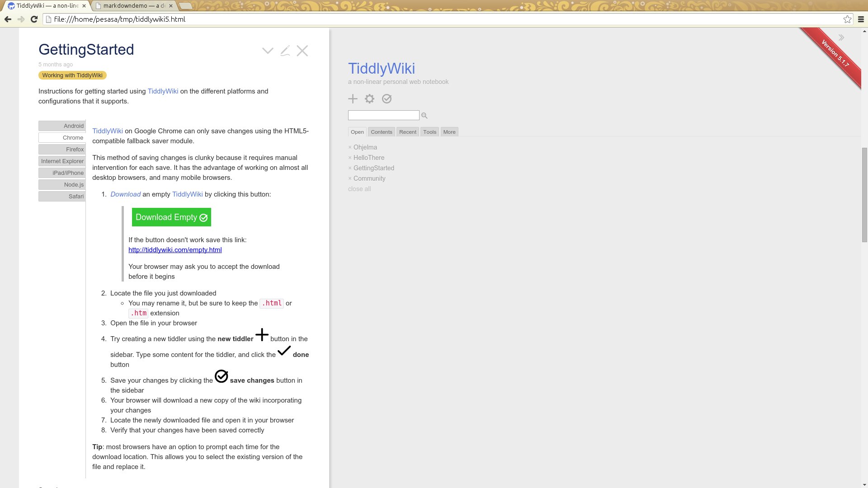Close HelloThere tiddler via its × icon
The width and height of the screenshot is (868, 488).
pyautogui.click(x=350, y=158)
